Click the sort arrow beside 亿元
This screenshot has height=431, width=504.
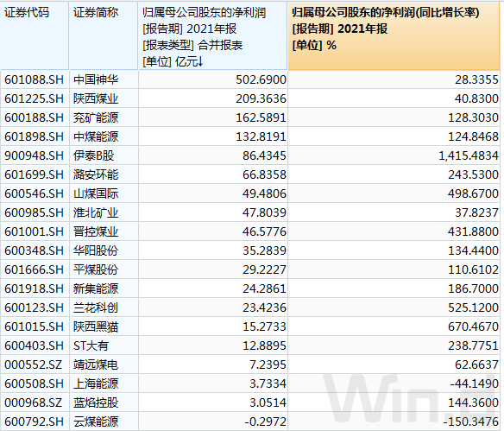click(x=200, y=61)
